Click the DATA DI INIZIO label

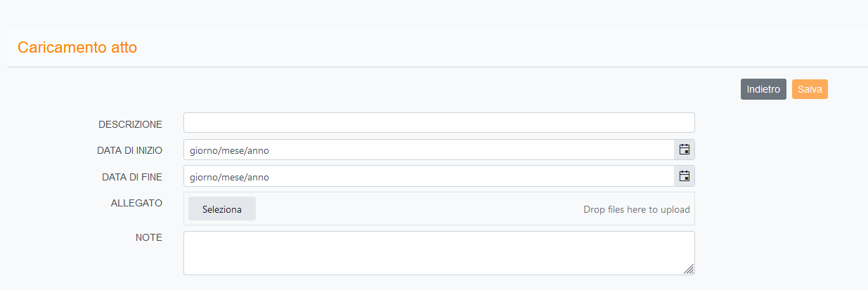tap(129, 150)
